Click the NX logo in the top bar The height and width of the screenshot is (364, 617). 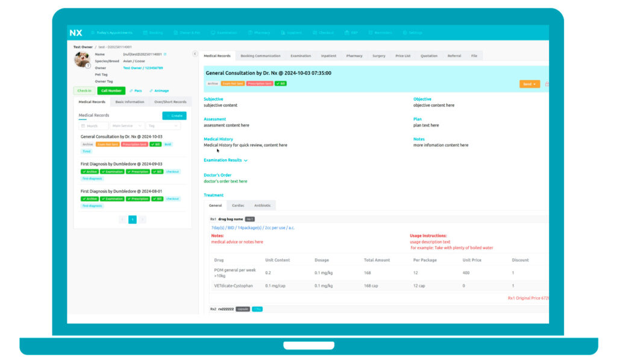(76, 33)
